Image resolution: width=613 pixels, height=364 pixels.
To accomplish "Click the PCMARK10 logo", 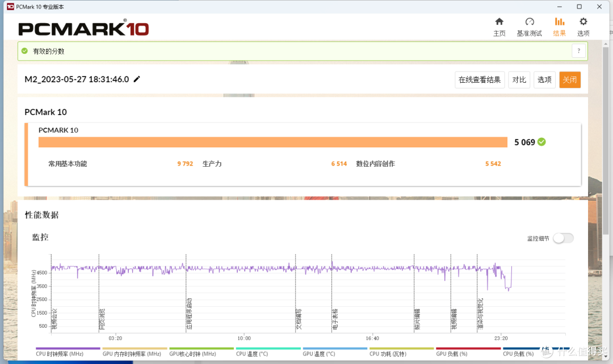I will pyautogui.click(x=83, y=28).
